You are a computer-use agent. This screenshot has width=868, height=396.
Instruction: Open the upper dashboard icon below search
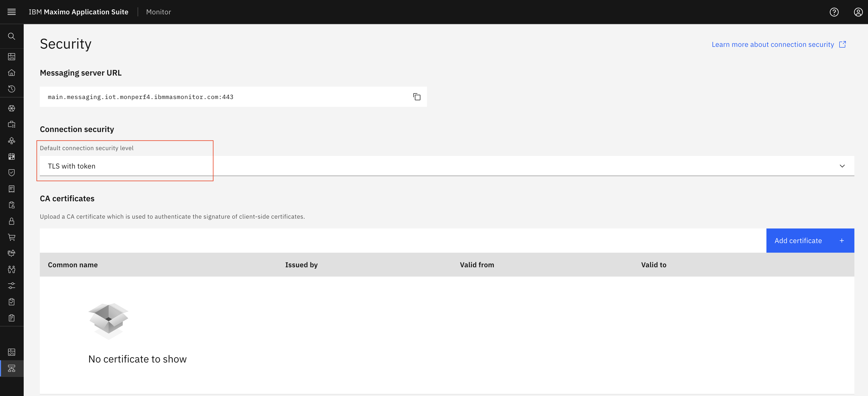11,57
